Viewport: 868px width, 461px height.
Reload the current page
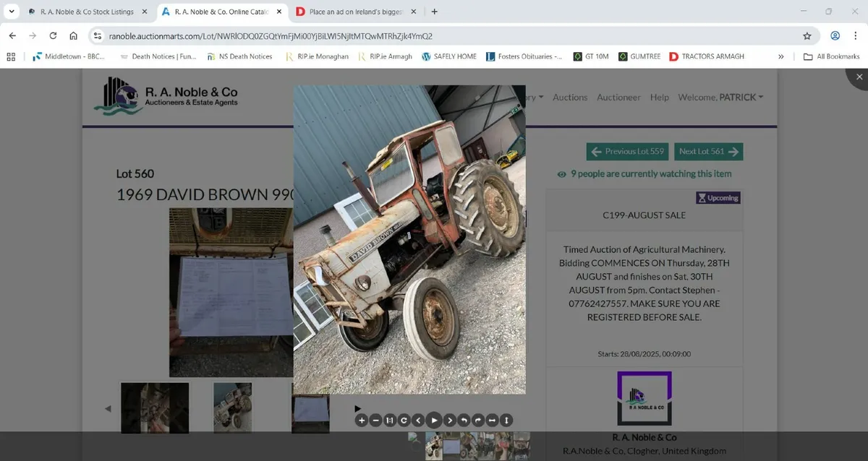(x=53, y=35)
